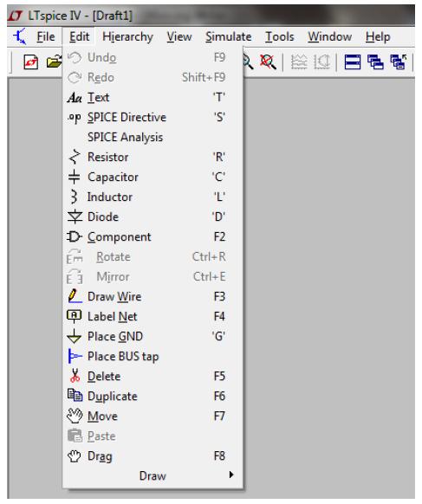Expand the Draw submenu arrow
The image size is (422, 504).
tap(231, 475)
